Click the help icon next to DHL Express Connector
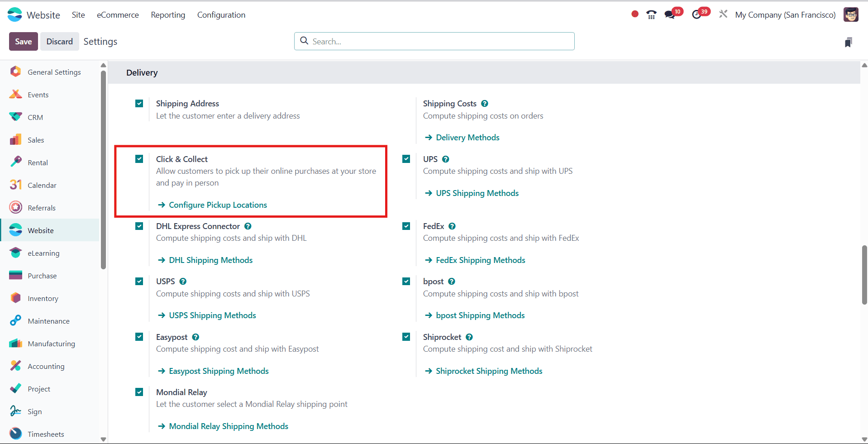This screenshot has height=444, width=868. (x=248, y=226)
